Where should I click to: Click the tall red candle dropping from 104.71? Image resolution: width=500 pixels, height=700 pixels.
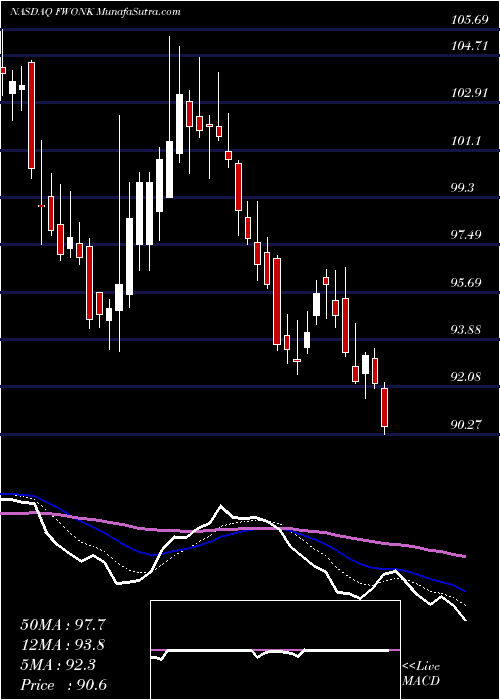click(31, 116)
